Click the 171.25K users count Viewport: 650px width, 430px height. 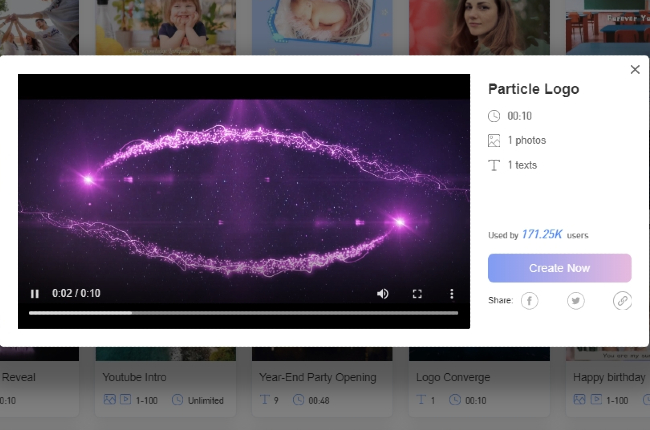[x=543, y=235]
